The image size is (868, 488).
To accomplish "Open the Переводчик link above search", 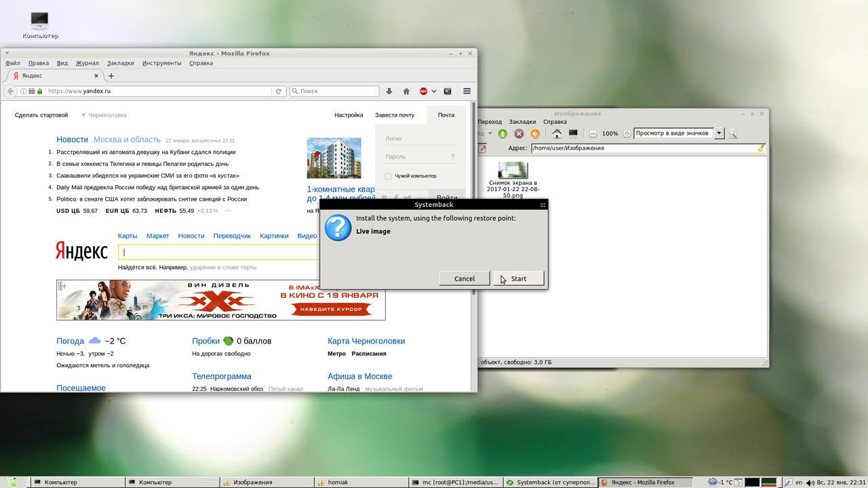I will pyautogui.click(x=232, y=236).
